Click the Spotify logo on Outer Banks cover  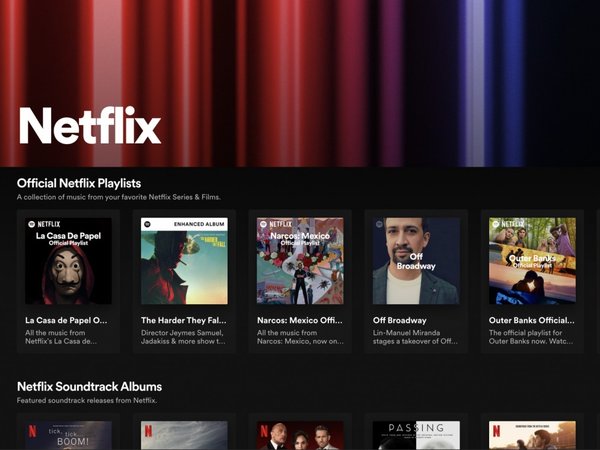(495, 225)
